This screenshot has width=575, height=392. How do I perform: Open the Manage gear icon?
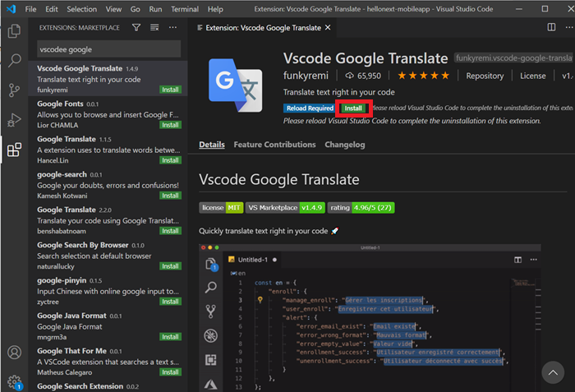click(x=14, y=381)
